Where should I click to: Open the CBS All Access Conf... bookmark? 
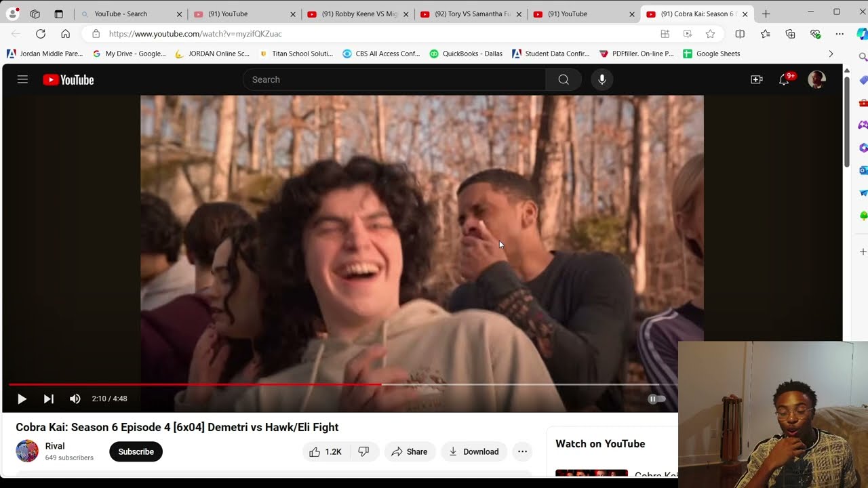click(x=381, y=54)
